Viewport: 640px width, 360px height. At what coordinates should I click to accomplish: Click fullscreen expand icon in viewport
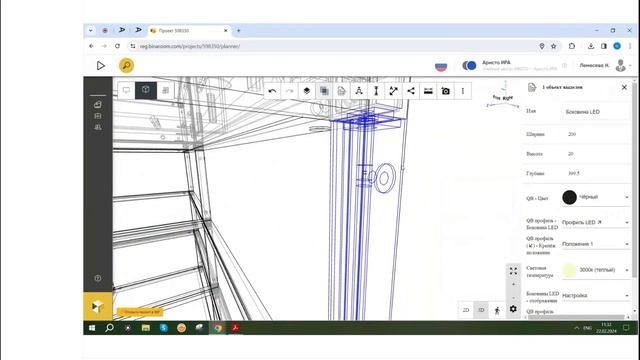pyautogui.click(x=513, y=271)
